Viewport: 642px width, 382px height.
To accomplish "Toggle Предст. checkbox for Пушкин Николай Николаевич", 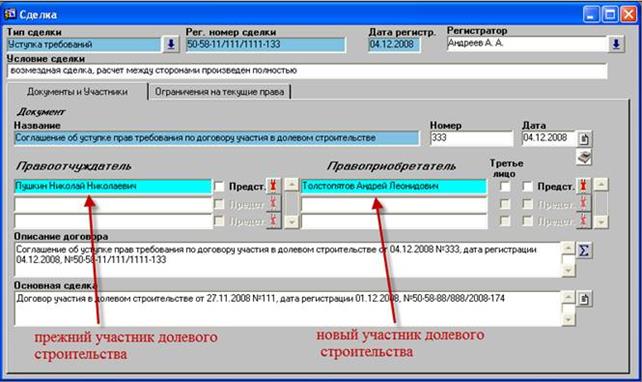I will (x=219, y=186).
